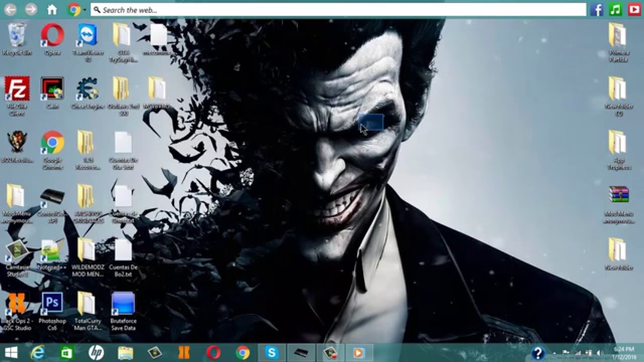This screenshot has width=644, height=362.
Task: Open the skull game shortcut beside Chrome icon
Action: tap(17, 147)
